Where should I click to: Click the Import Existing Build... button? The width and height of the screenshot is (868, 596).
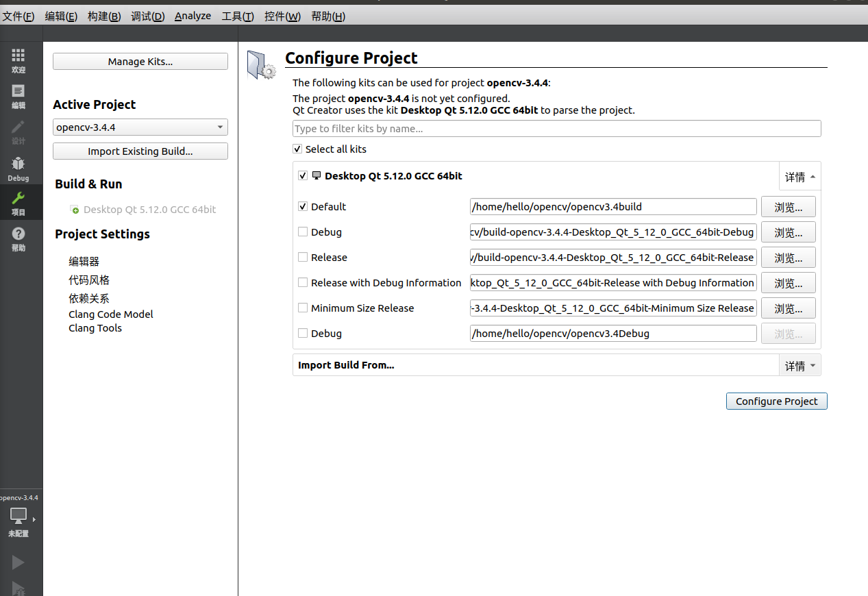coord(140,151)
